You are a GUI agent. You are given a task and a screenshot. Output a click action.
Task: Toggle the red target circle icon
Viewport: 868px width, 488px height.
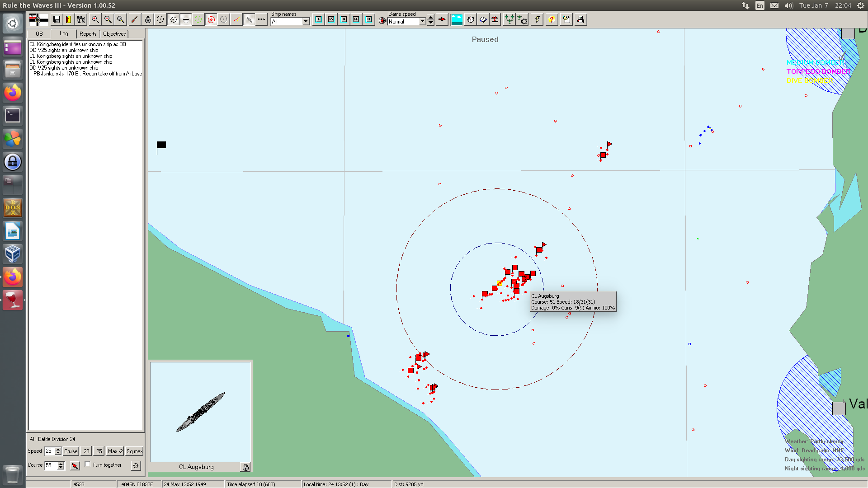(211, 19)
